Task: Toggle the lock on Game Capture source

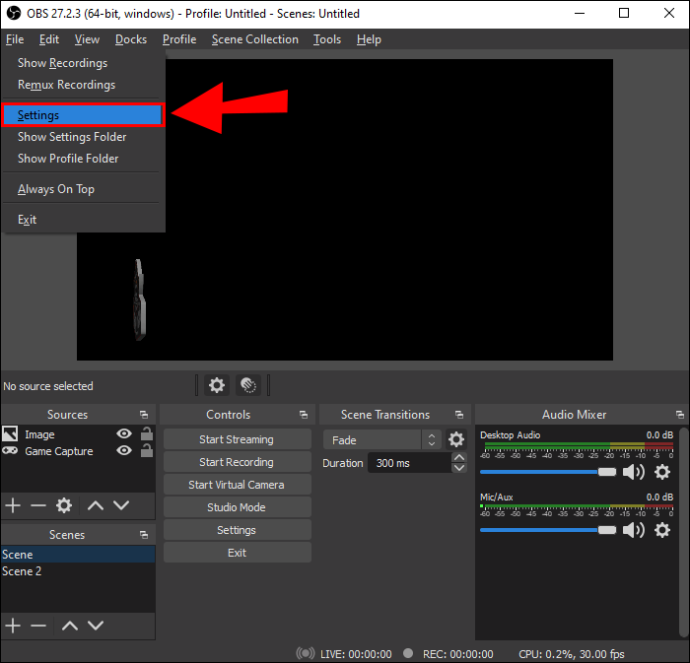Action: pos(147,451)
